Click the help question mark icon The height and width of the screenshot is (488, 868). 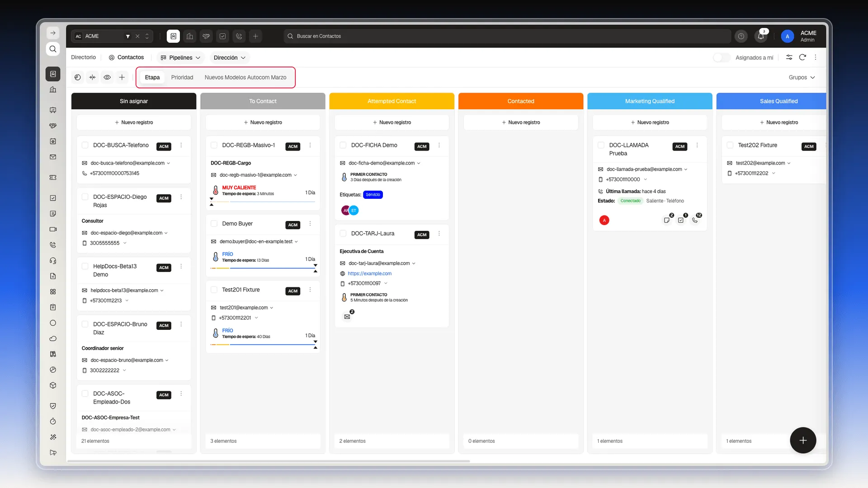(741, 36)
